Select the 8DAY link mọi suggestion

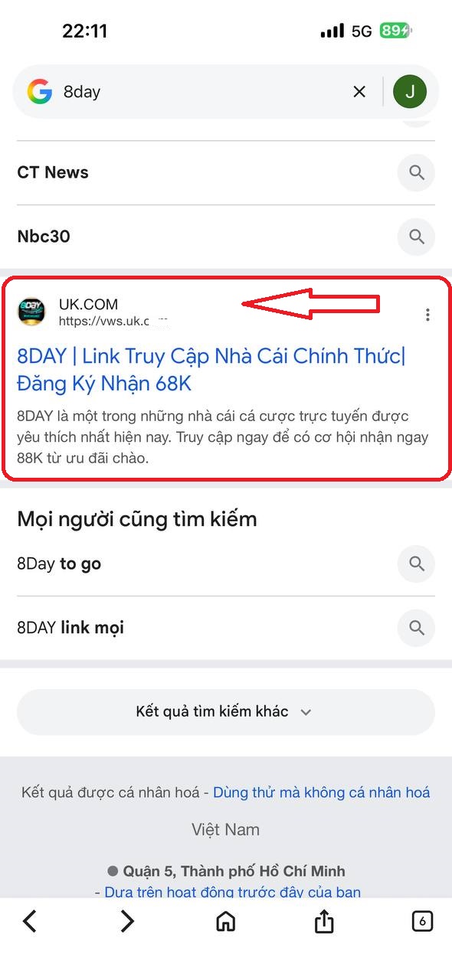point(70,628)
